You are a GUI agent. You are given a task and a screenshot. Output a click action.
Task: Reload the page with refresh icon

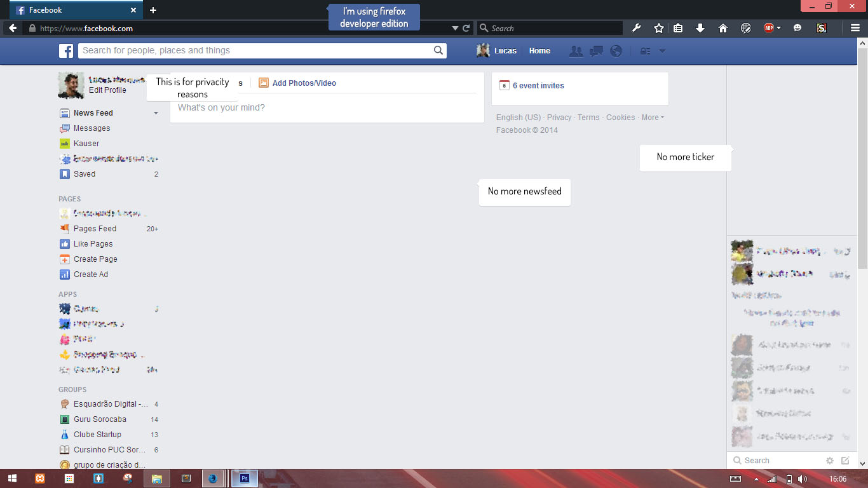(466, 28)
